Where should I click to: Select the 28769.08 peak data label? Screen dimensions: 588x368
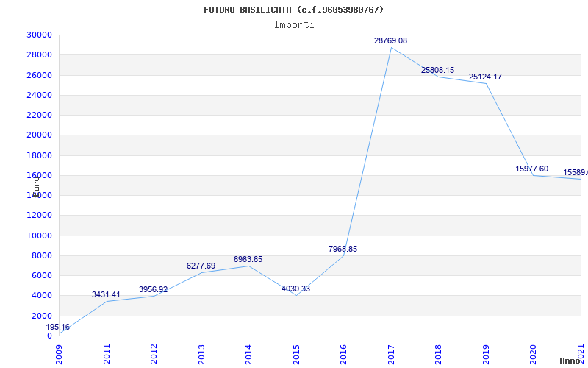pyautogui.click(x=390, y=40)
